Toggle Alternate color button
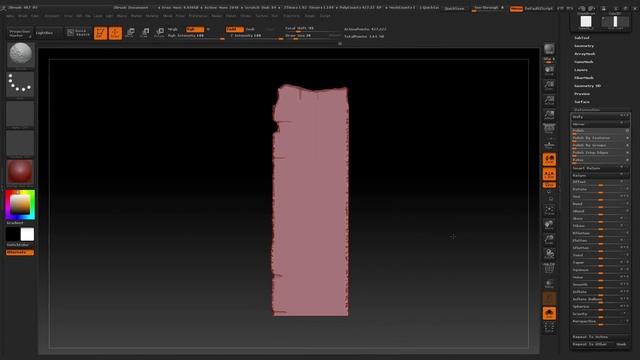The height and width of the screenshot is (360, 640). [20, 253]
